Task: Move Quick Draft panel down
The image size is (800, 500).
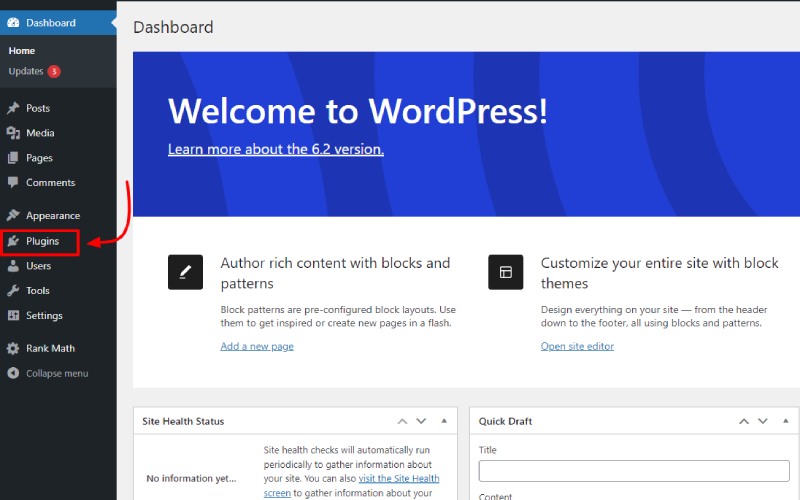Action: click(763, 421)
